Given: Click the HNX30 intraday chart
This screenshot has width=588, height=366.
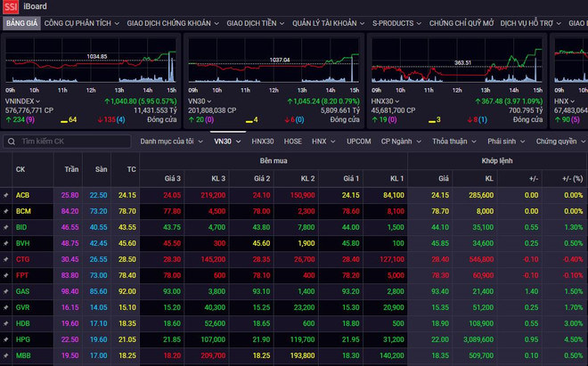Looking at the screenshot, I should point(456,61).
